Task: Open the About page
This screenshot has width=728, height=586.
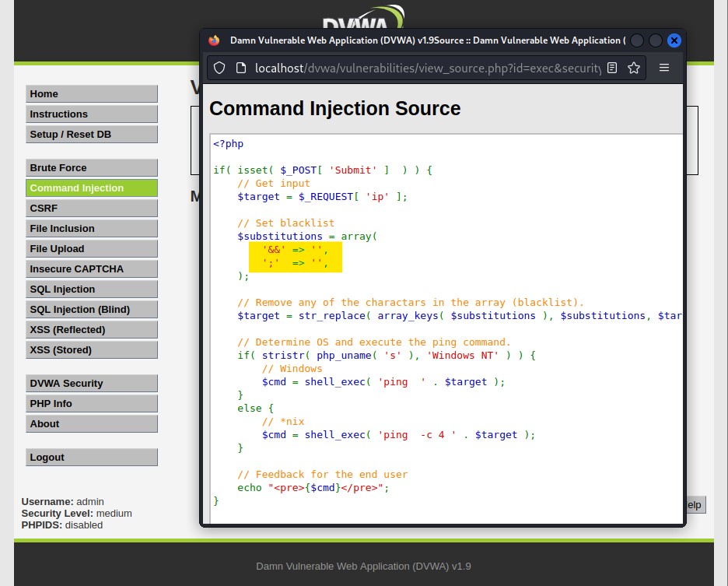Action: (92, 424)
